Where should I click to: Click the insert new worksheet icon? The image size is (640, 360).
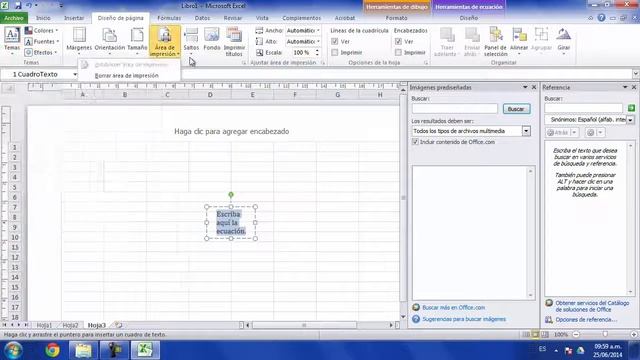point(118,325)
